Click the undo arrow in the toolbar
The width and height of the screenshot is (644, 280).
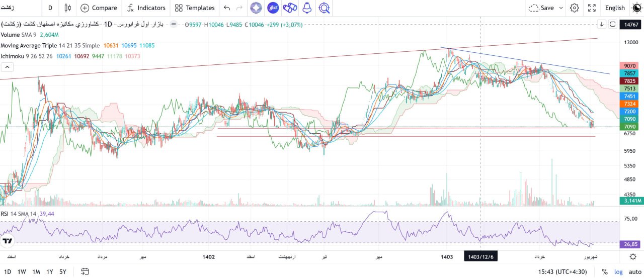pos(227,8)
